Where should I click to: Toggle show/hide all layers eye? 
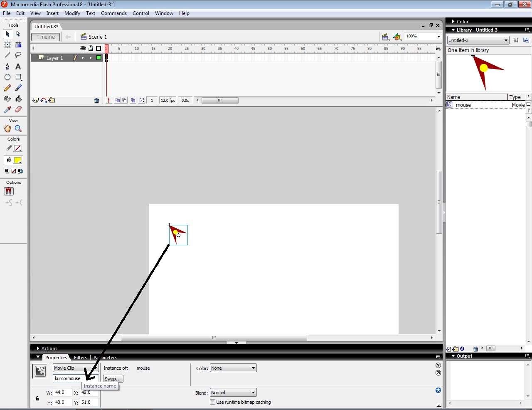point(83,48)
